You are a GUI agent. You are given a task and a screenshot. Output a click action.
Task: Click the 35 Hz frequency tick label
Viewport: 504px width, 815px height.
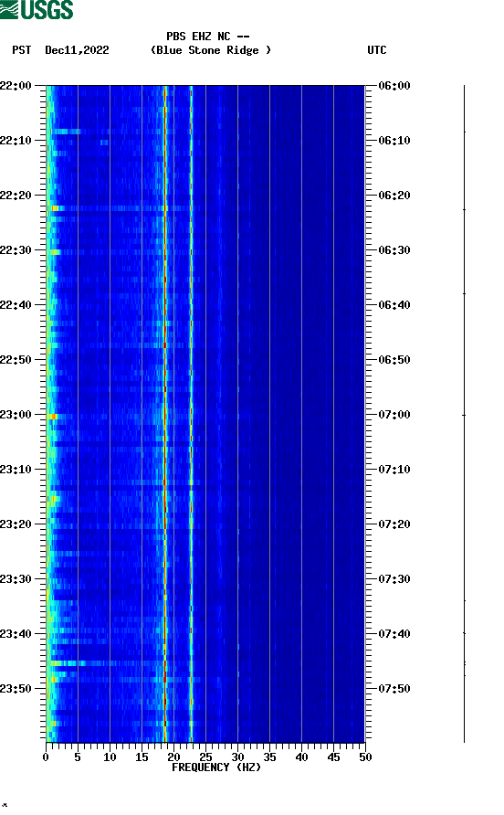pyautogui.click(x=269, y=757)
